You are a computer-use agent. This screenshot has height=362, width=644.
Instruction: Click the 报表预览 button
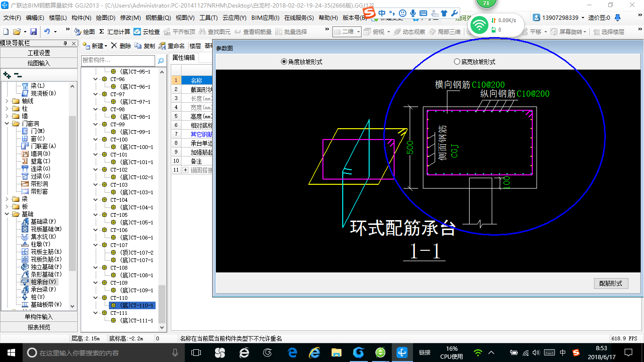point(39,327)
